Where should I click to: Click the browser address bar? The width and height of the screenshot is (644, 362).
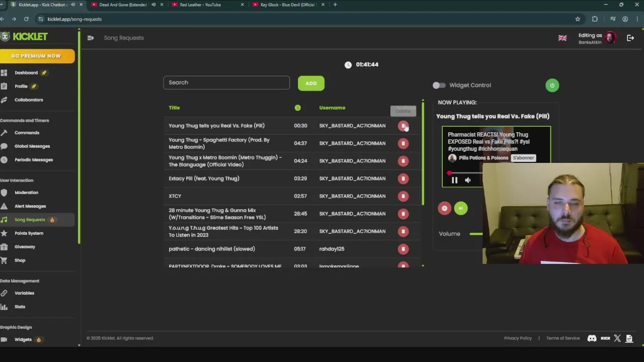tap(302, 19)
